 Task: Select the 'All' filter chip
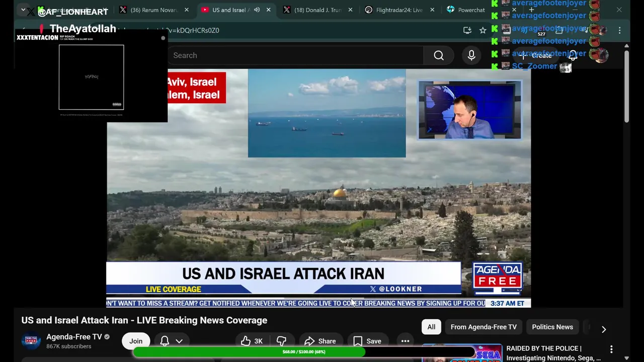point(431,327)
